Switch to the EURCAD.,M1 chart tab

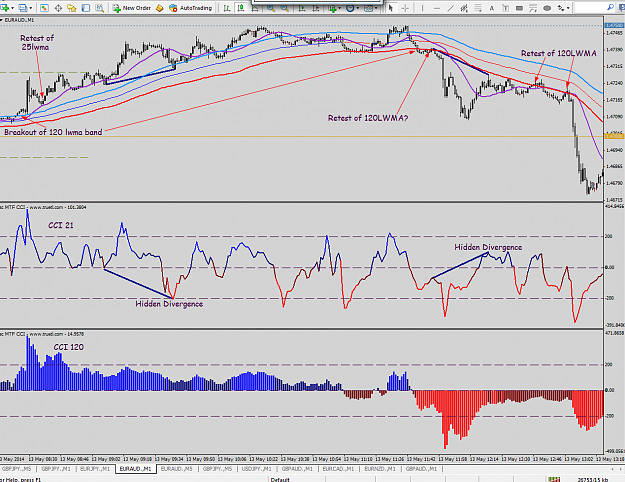[338, 469]
